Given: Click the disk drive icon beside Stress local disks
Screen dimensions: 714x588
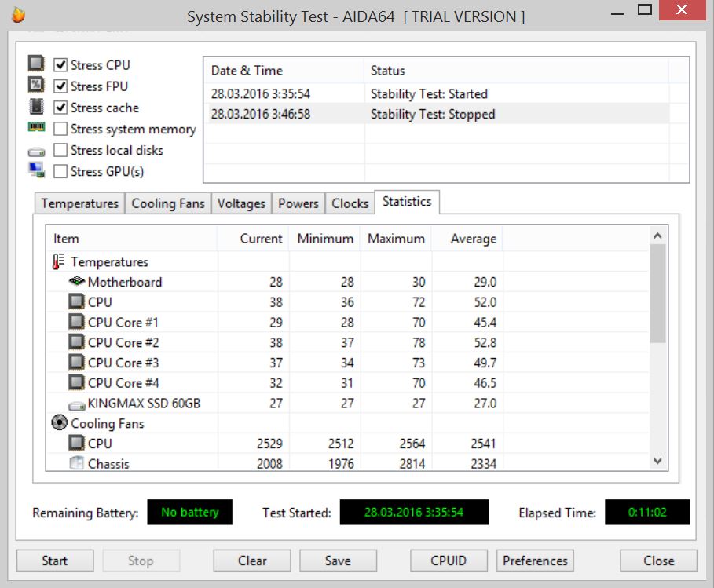Looking at the screenshot, I should (x=36, y=152).
